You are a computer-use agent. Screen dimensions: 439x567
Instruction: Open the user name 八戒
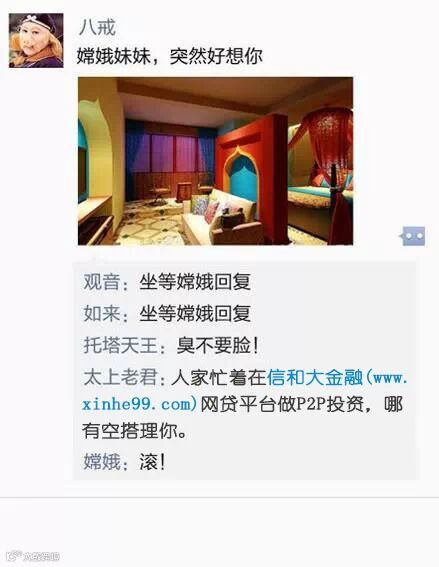tap(97, 28)
